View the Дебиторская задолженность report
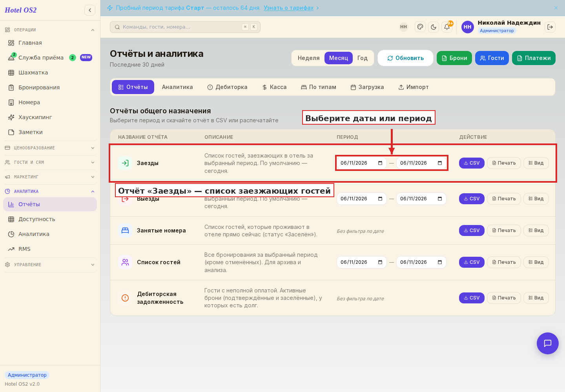The image size is (565, 392). [536, 298]
